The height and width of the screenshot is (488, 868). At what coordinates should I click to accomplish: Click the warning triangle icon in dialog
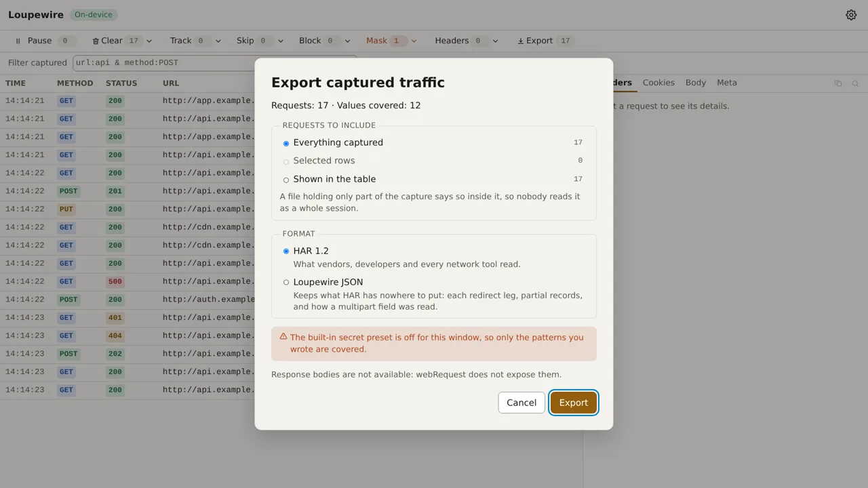coord(283,336)
